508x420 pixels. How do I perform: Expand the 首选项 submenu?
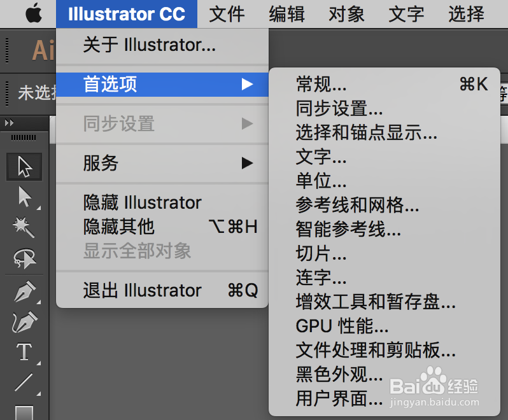[x=162, y=84]
